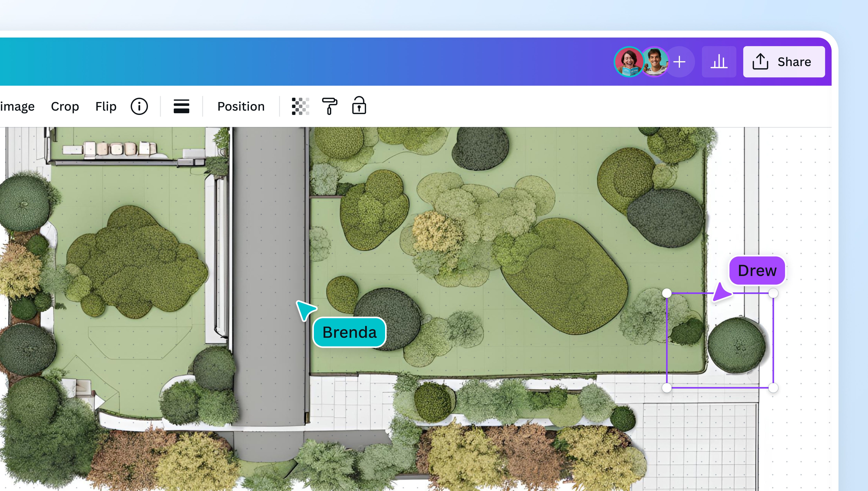Screen dimensions: 868x491
Task: View design insights with the chart icon
Action: [x=719, y=62]
